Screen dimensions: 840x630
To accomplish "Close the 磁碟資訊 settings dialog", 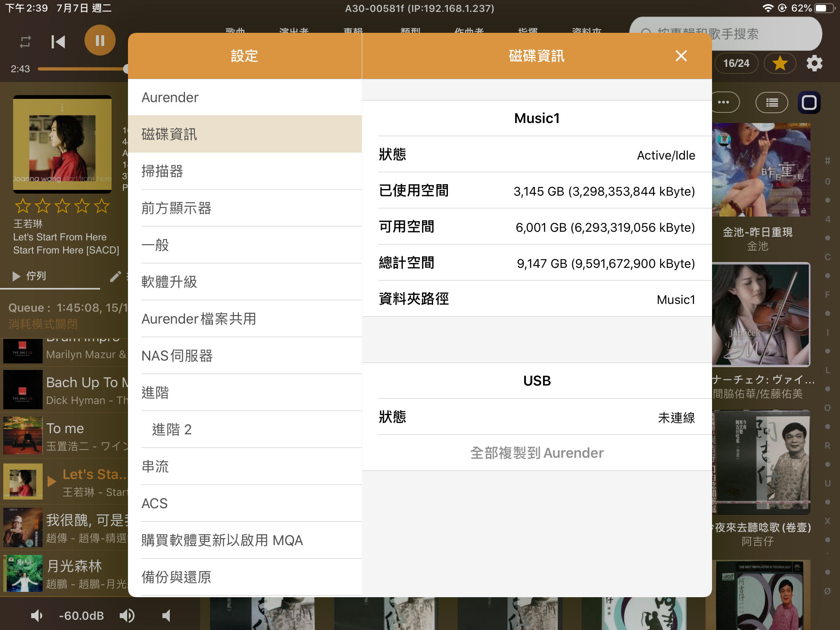I will [x=681, y=56].
